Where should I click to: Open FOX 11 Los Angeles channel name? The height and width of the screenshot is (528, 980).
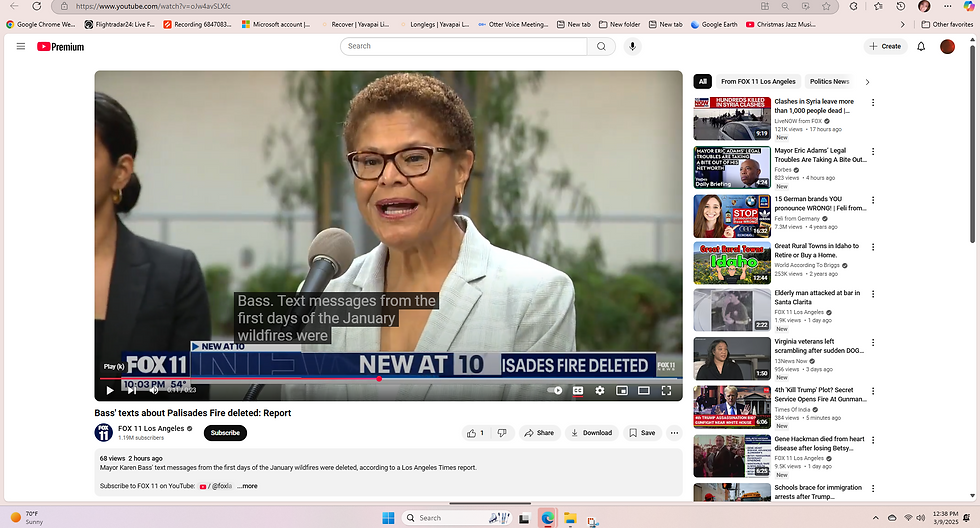151,429
